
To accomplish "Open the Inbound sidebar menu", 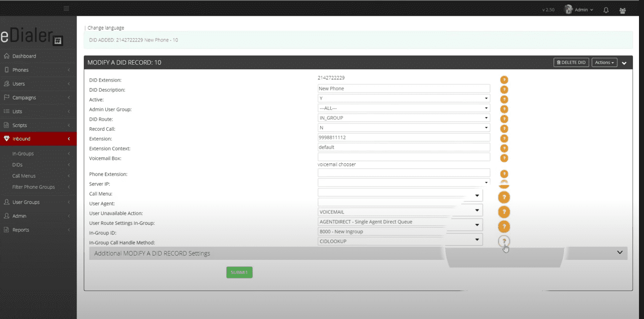I will click(x=38, y=139).
